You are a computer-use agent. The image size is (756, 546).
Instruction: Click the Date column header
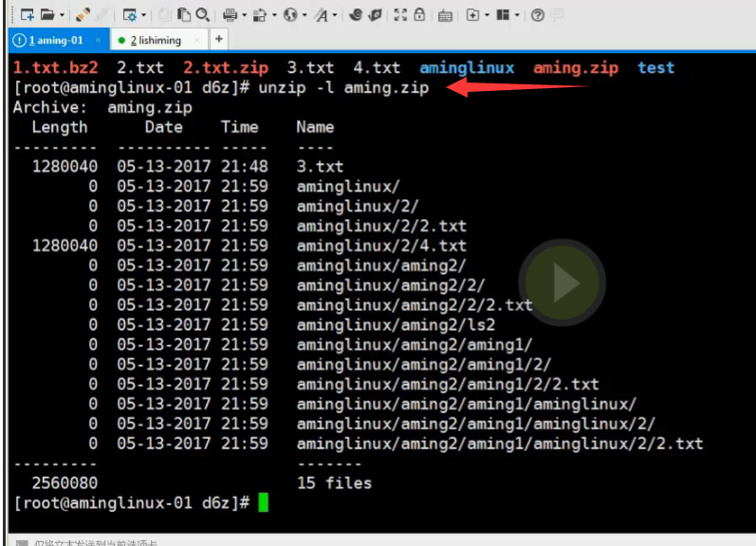click(164, 127)
